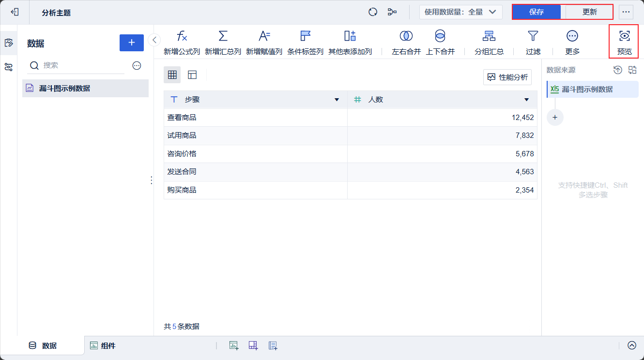The height and width of the screenshot is (360, 644).
Task: Open the data lineage flow icon
Action: click(x=392, y=12)
